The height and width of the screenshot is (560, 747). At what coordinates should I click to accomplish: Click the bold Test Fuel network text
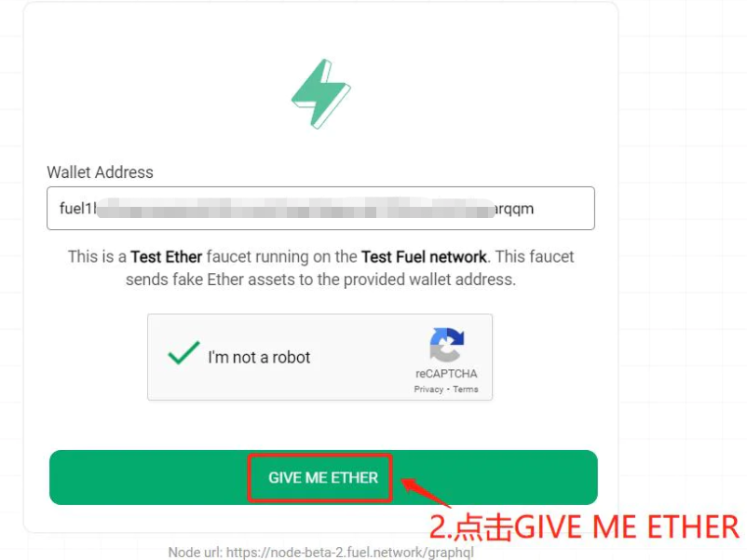(x=424, y=257)
